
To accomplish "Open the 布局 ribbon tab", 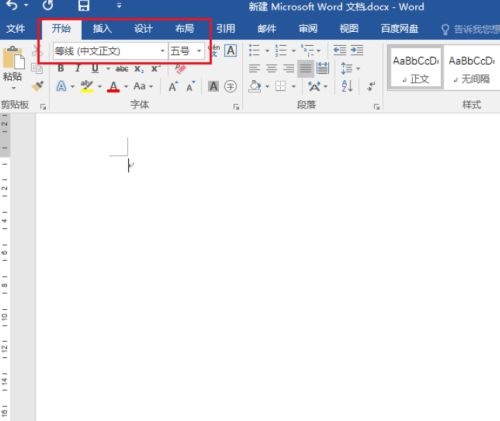I will coord(185,29).
